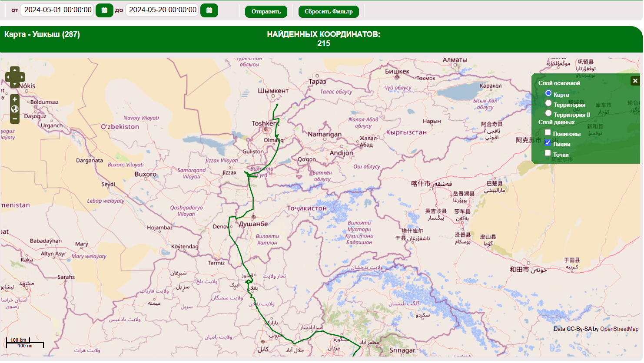Pan the map up with the arrow

pos(15,70)
